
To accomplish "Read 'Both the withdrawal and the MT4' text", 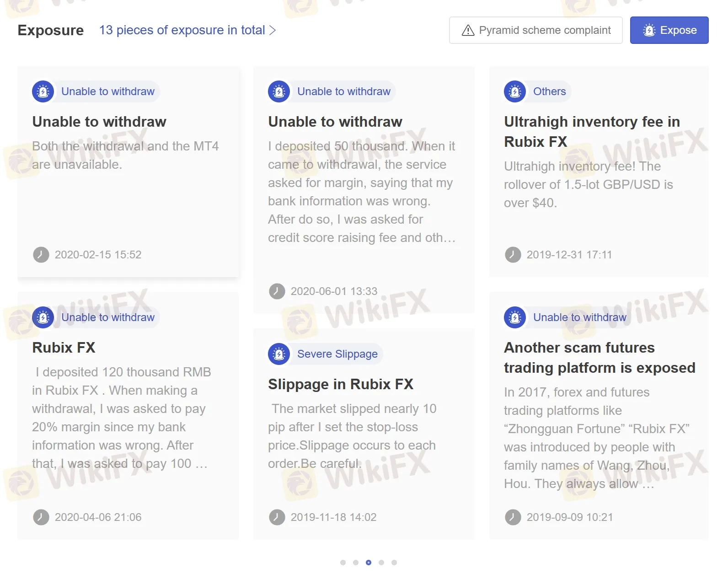I will click(125, 155).
